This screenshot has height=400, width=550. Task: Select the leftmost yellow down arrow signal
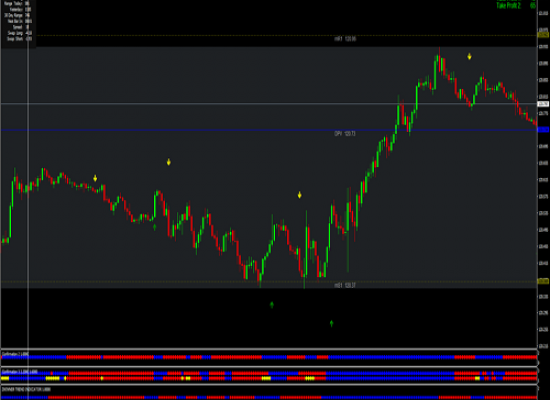pyautogui.click(x=95, y=179)
